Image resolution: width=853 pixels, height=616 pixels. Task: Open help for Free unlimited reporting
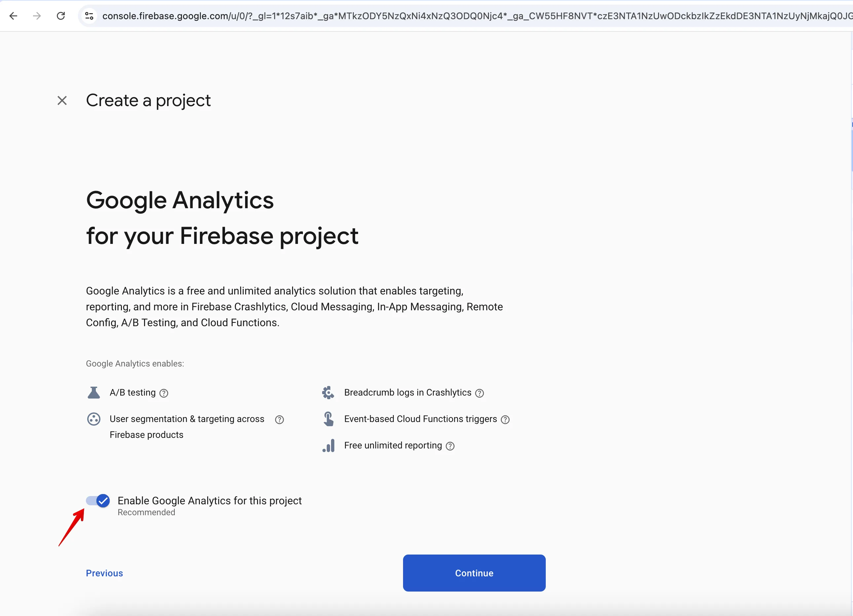[x=450, y=446]
